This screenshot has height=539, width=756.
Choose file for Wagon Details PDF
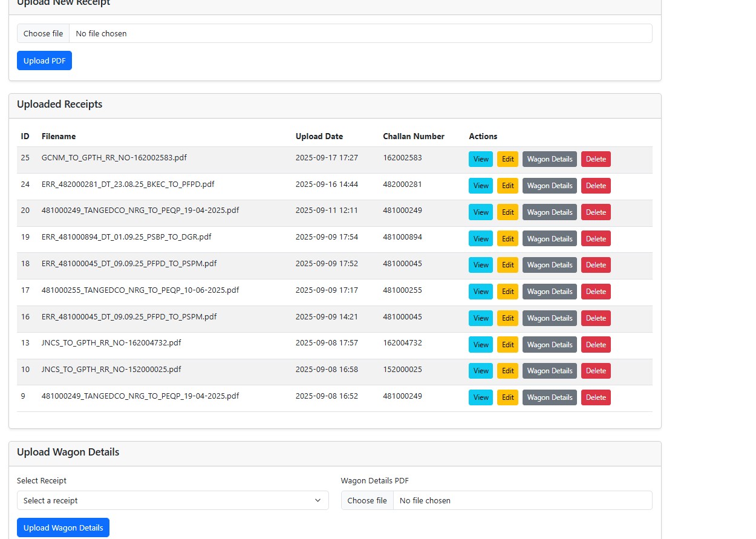pos(367,500)
